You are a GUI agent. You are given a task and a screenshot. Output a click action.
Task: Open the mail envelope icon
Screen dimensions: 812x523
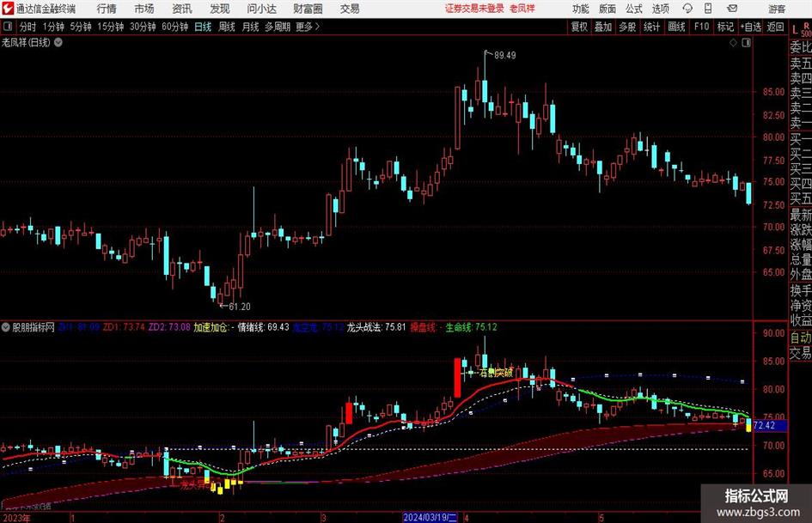(x=732, y=9)
